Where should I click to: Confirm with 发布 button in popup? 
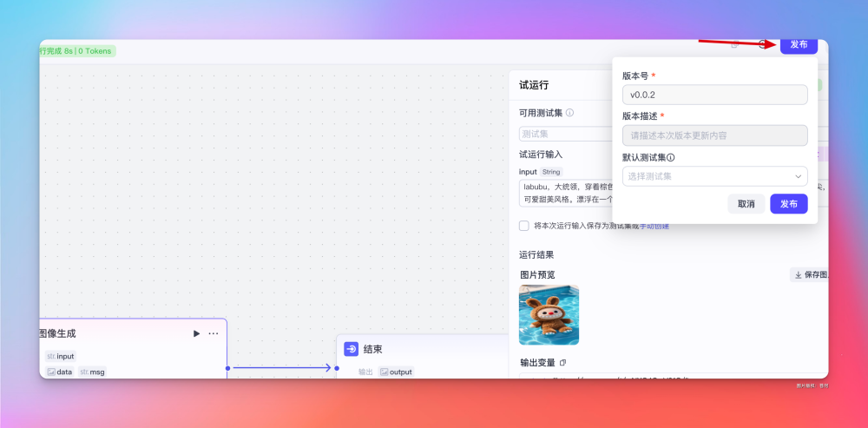pyautogui.click(x=789, y=204)
